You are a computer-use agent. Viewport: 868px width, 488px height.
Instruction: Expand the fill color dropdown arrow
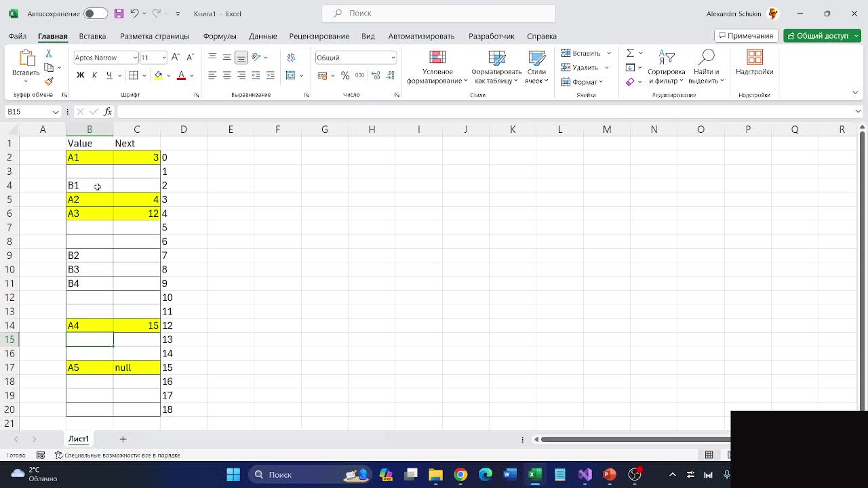(x=168, y=75)
